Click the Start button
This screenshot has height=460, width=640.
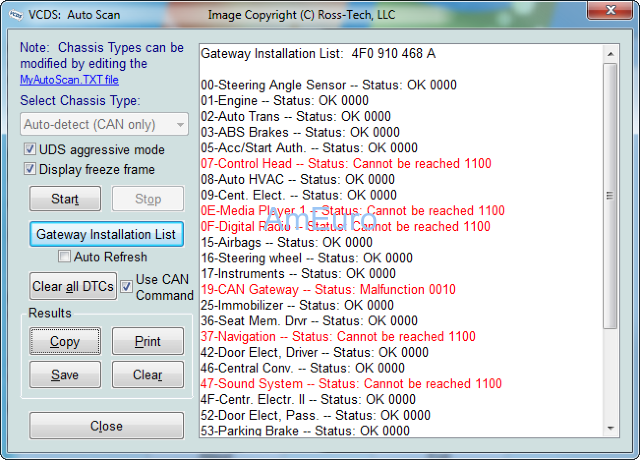(x=65, y=199)
